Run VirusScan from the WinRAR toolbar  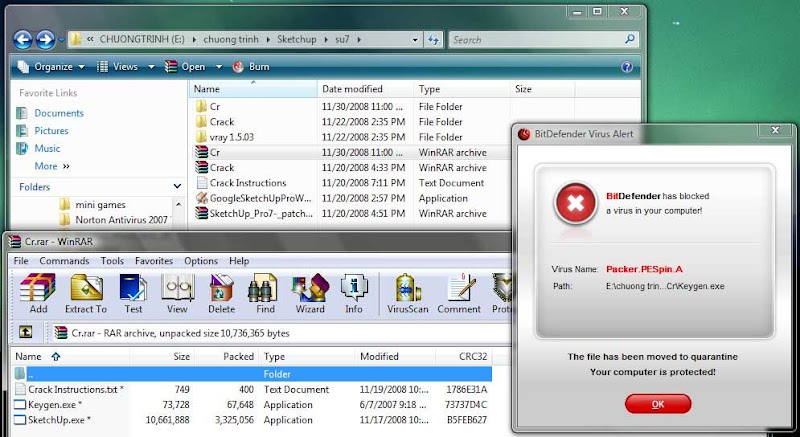click(x=407, y=293)
